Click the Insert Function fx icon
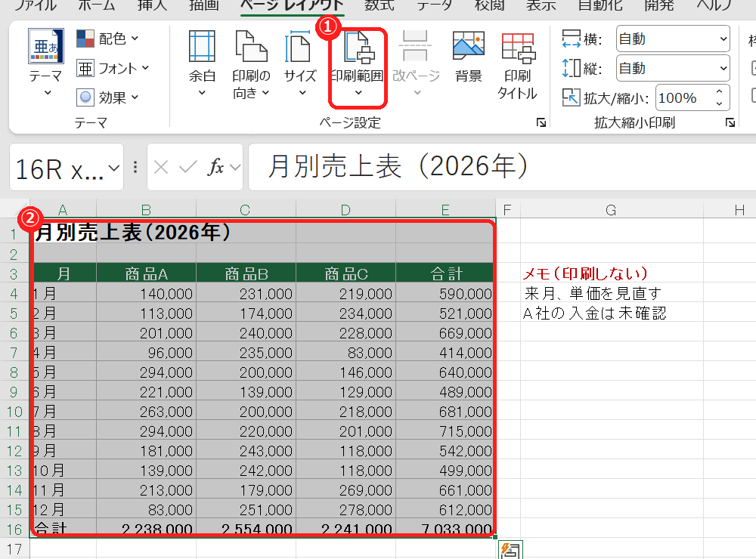This screenshot has height=559, width=756. pos(215,167)
